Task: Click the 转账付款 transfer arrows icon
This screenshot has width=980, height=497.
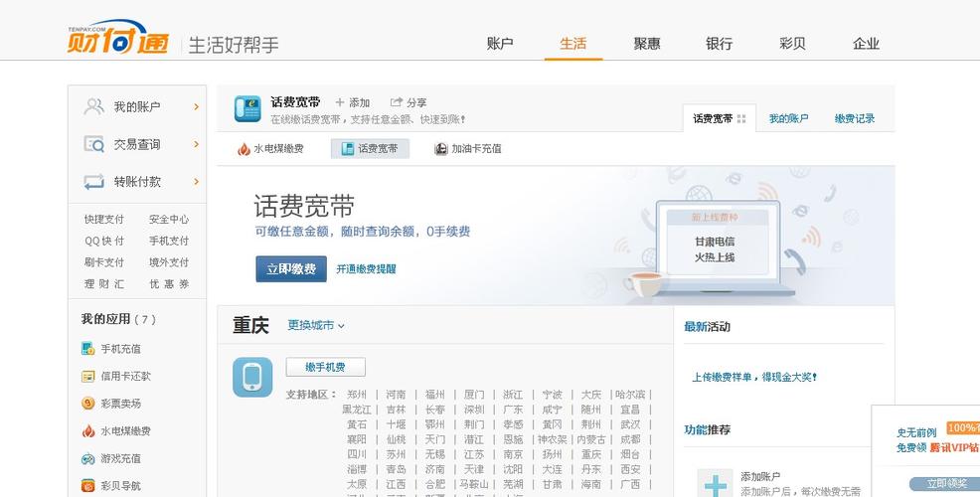Action: [x=94, y=182]
